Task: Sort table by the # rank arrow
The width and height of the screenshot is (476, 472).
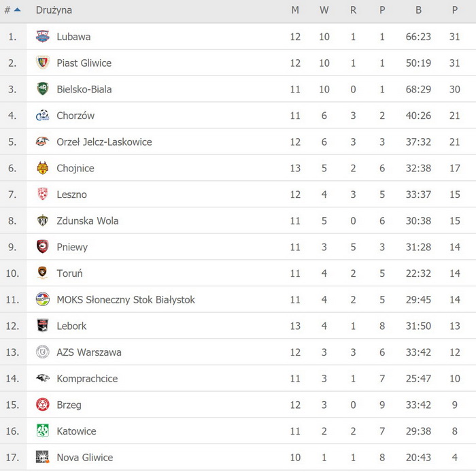Action: [17, 10]
